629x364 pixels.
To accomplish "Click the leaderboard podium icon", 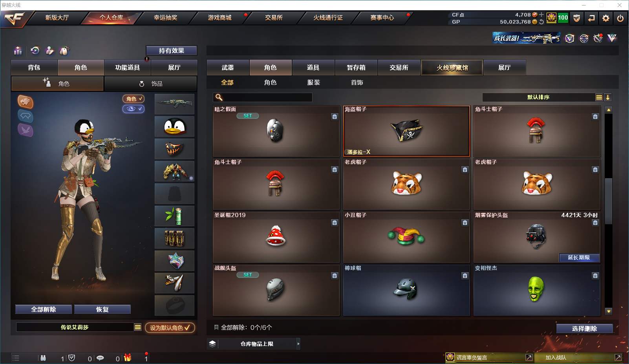I will point(18,51).
